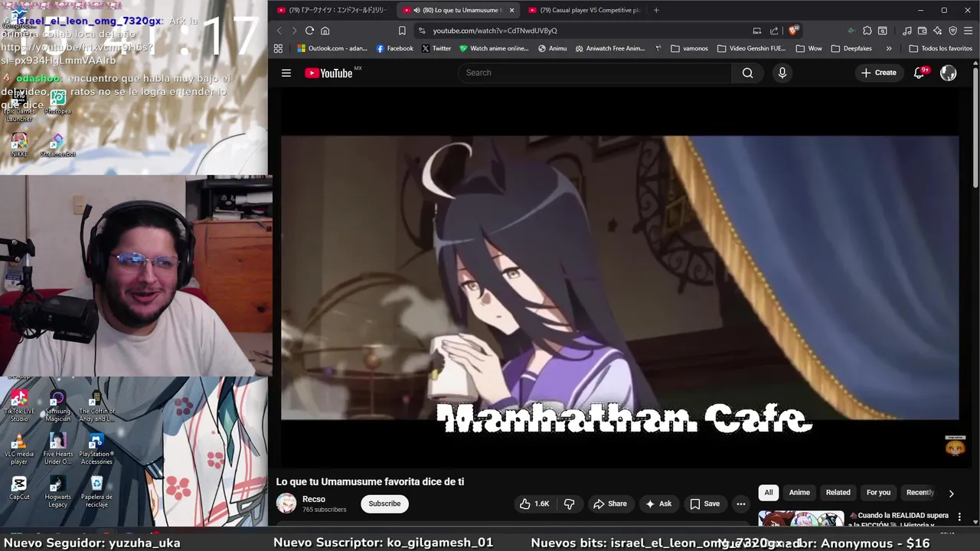Click the Share button under the video
Image resolution: width=980 pixels, height=551 pixels.
point(610,504)
